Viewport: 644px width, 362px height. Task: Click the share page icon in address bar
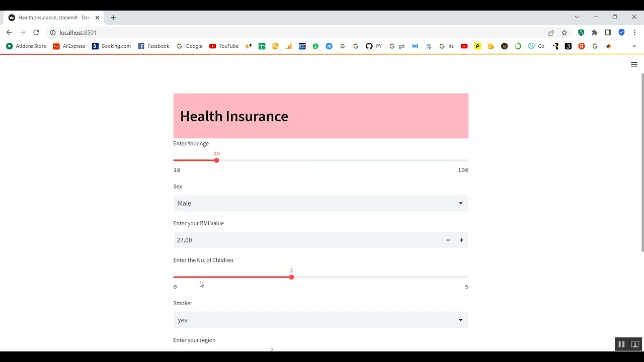[551, 32]
